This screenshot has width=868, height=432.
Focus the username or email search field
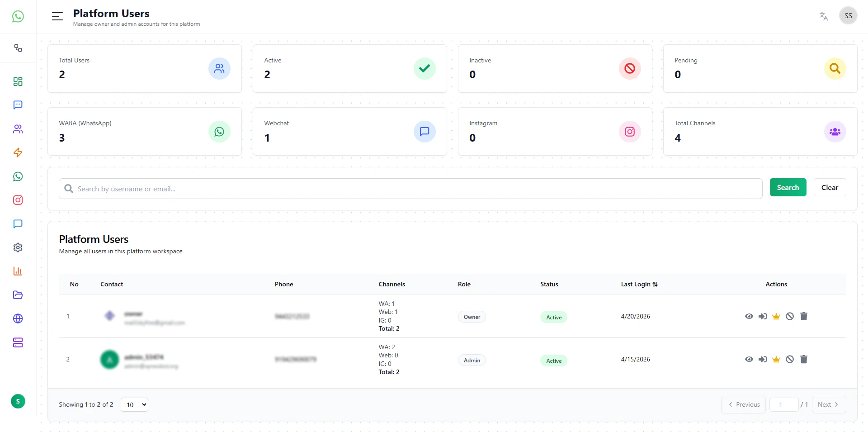[410, 189]
